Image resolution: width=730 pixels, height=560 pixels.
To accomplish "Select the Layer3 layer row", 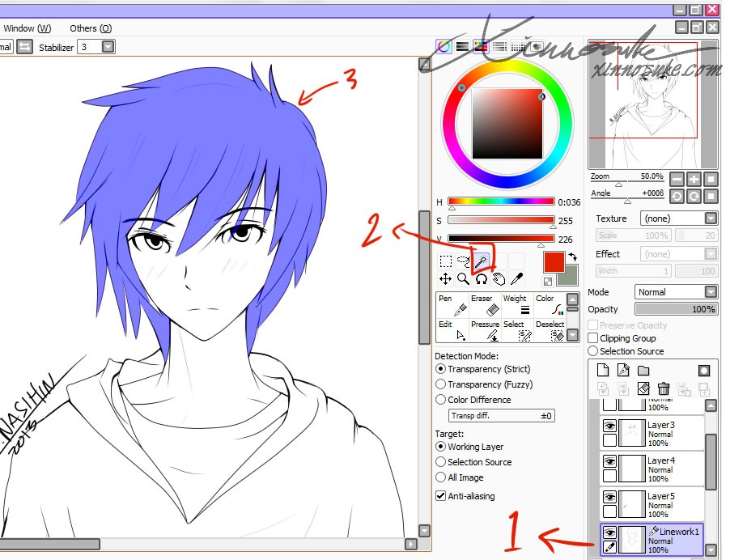I will coord(651,433).
